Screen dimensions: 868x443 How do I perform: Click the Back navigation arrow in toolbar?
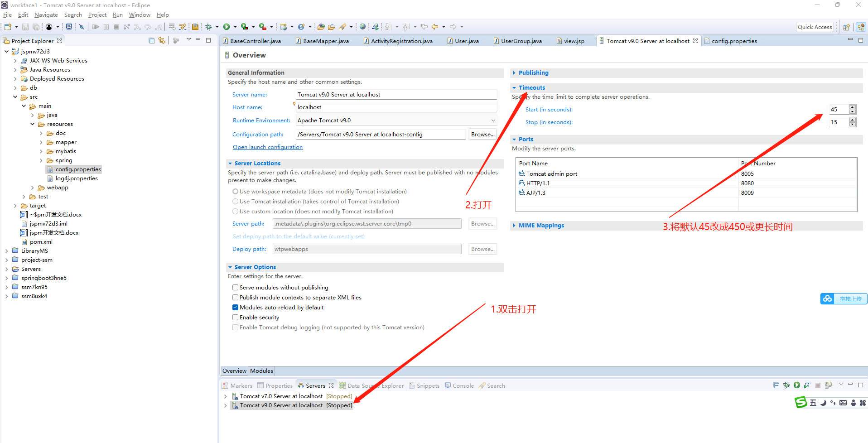pos(435,27)
